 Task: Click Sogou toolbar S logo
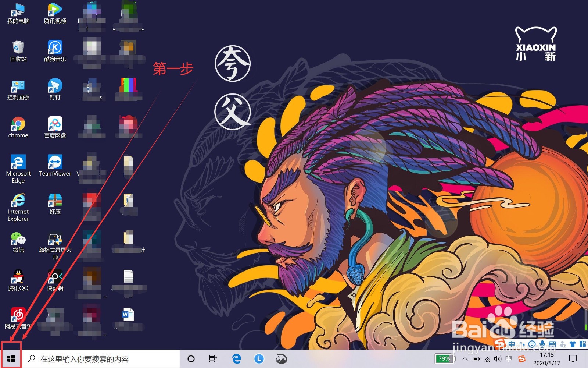(500, 344)
